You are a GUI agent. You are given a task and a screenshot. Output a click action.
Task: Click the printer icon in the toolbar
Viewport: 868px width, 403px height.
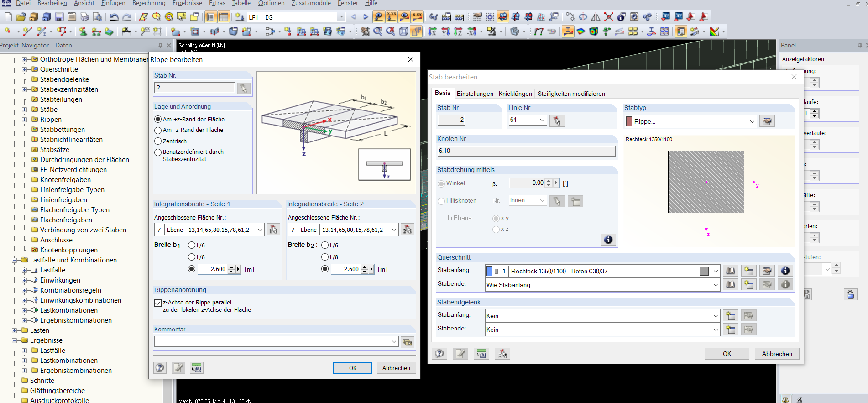[85, 17]
